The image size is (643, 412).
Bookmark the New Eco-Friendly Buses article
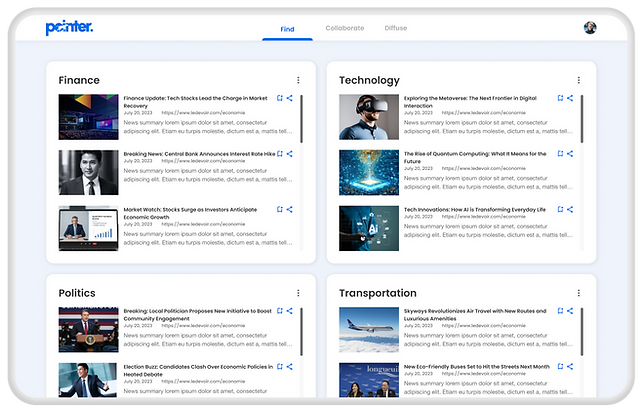coord(560,366)
